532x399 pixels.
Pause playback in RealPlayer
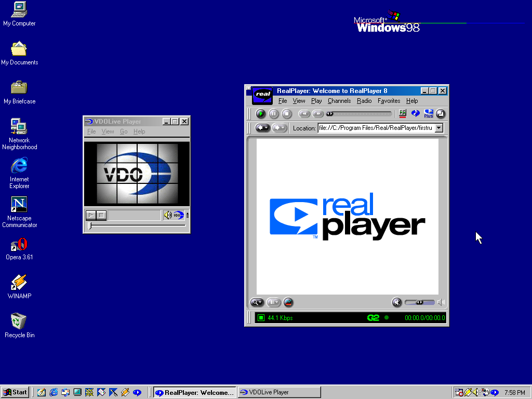click(274, 114)
